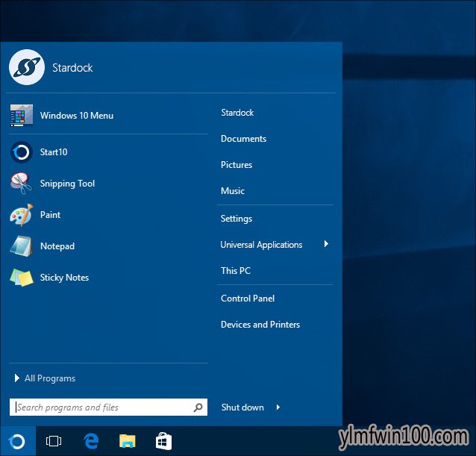Open Control Panel

coord(248,299)
